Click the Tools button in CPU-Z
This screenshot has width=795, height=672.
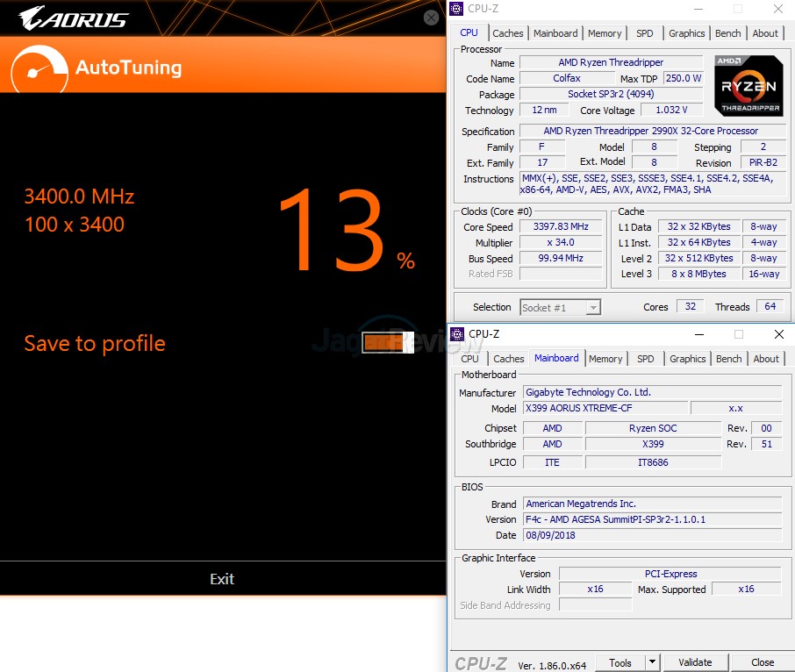click(x=620, y=662)
